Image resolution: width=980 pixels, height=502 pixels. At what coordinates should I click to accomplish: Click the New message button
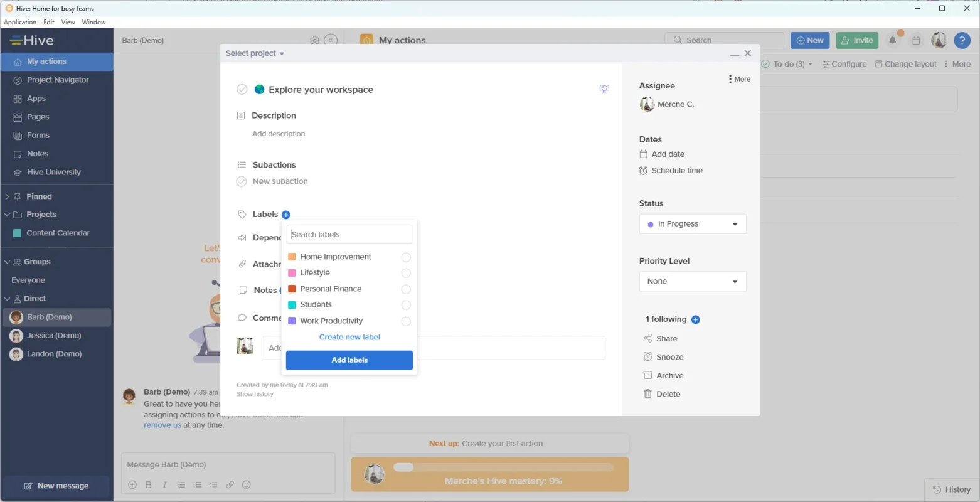pos(56,486)
